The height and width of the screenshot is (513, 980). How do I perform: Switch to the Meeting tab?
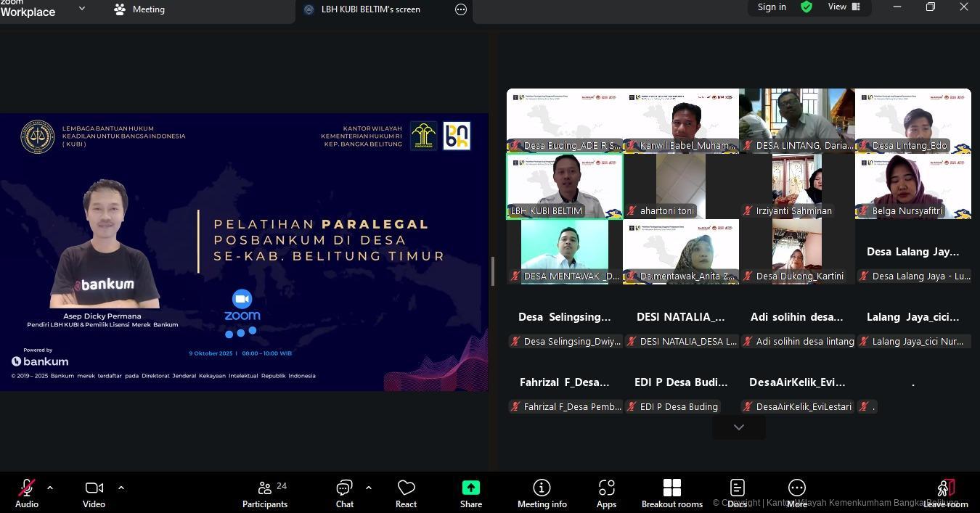click(140, 9)
